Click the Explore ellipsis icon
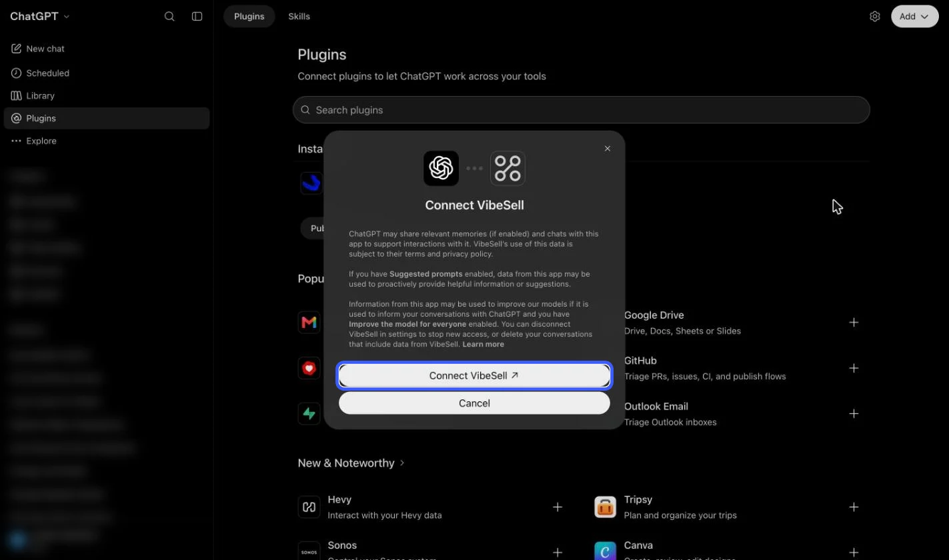Screen dimensions: 949x560 click(x=16, y=141)
